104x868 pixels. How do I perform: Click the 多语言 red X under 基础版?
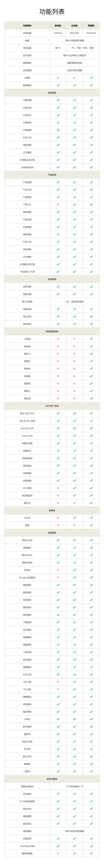click(x=58, y=570)
